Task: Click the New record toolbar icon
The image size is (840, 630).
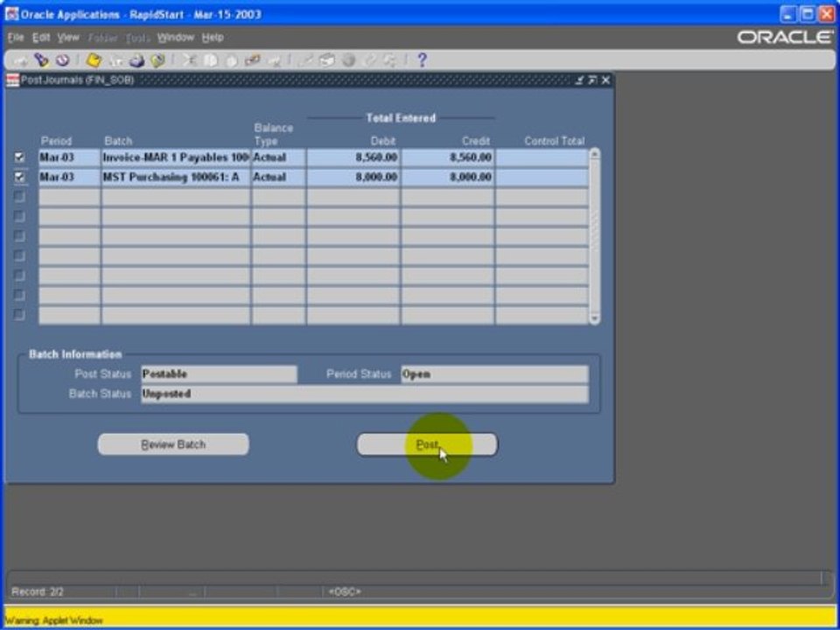Action: pyautogui.click(x=21, y=60)
